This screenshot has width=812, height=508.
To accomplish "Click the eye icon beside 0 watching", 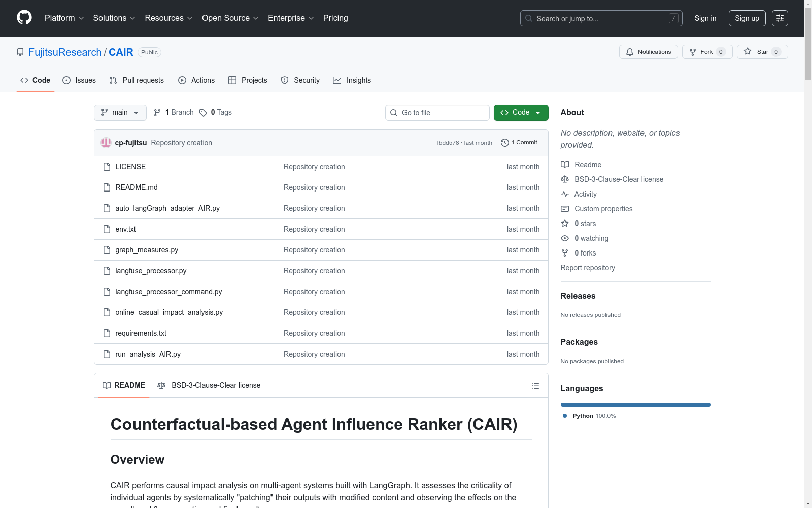I will 565,238.
